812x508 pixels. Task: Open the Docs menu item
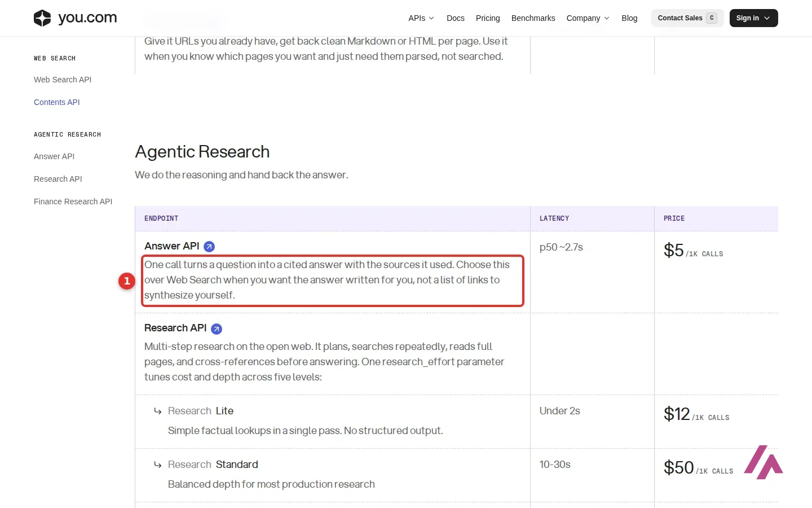coord(456,18)
